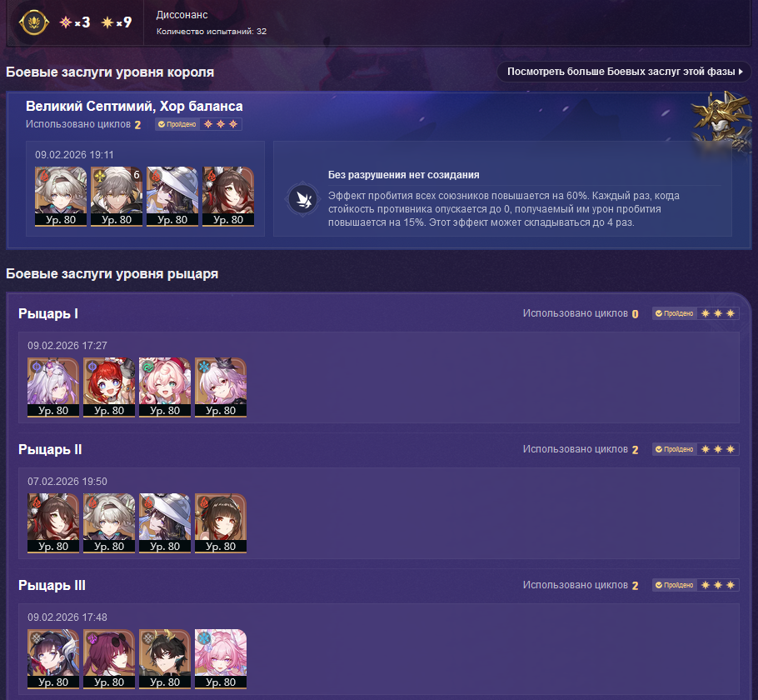Select first dark-haired character in Рыцарь III
This screenshot has width=758, height=700.
click(53, 659)
